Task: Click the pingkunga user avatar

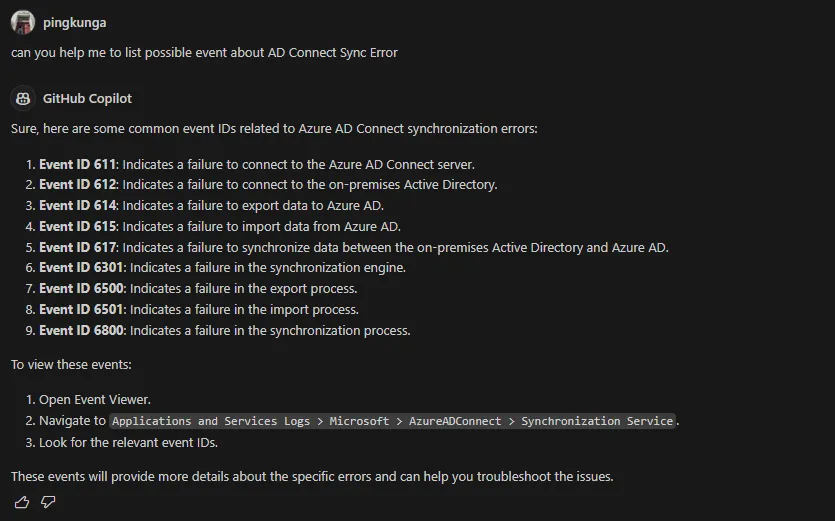Action: (x=23, y=22)
